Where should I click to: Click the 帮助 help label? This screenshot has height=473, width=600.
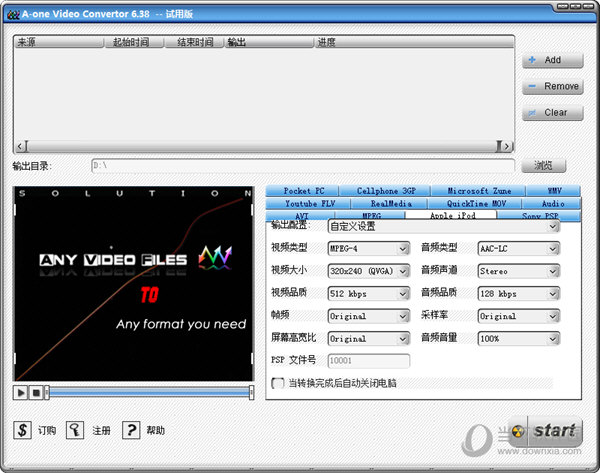tap(156, 431)
